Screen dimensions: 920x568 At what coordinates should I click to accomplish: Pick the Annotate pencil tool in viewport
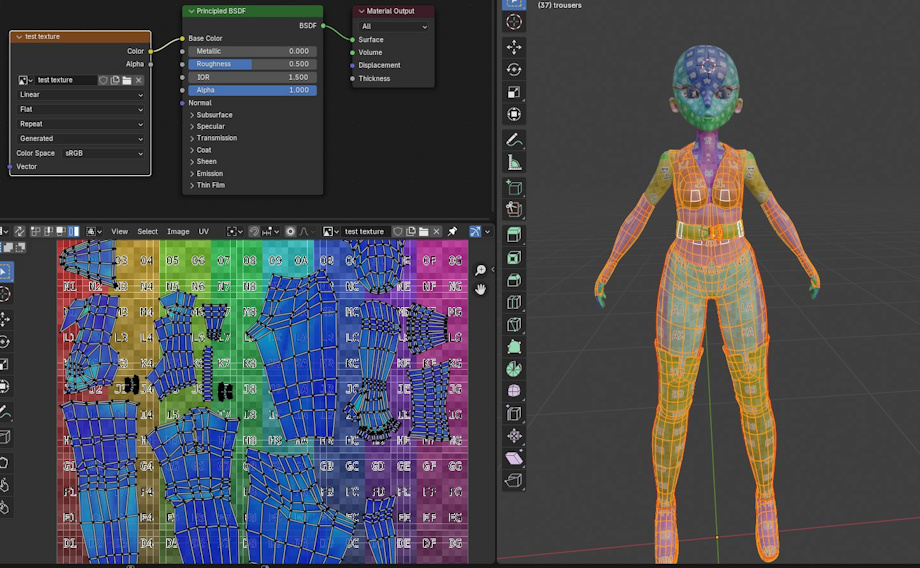[x=514, y=140]
